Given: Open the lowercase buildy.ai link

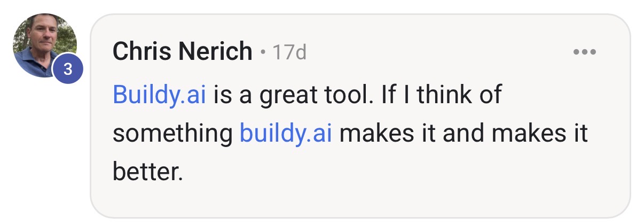Looking at the screenshot, I should pos(286,133).
